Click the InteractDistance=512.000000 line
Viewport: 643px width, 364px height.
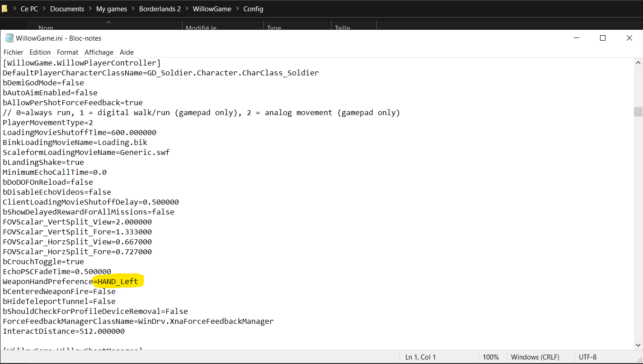64,331
